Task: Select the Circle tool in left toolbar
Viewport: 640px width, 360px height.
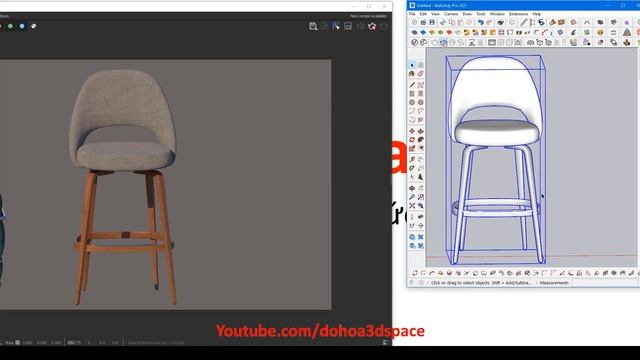Action: (x=412, y=102)
